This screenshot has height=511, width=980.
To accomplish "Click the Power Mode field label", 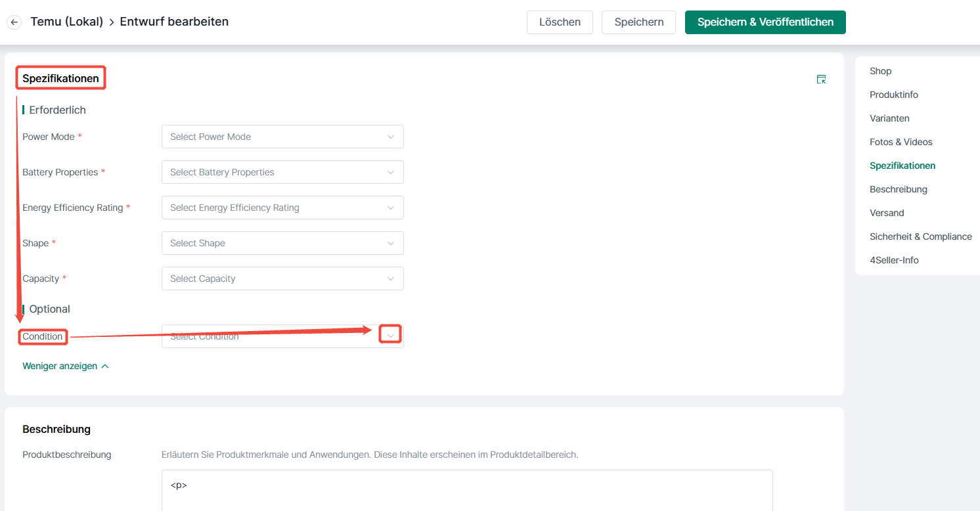I will coord(49,137).
